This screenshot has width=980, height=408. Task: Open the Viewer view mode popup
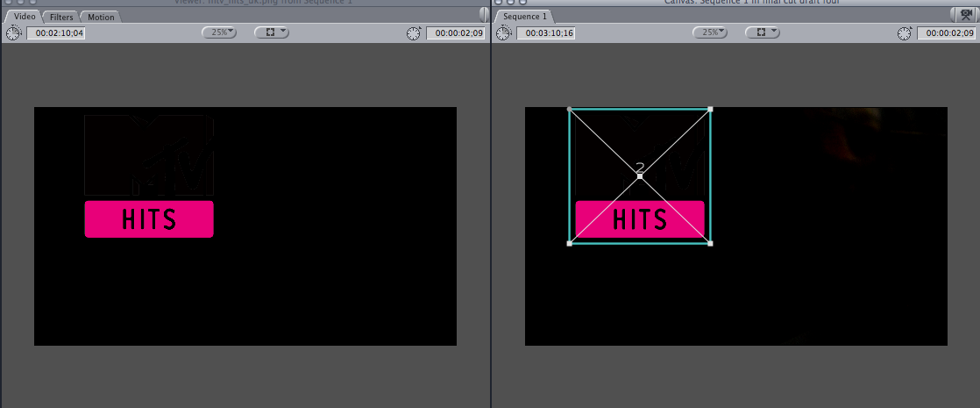pos(272,32)
